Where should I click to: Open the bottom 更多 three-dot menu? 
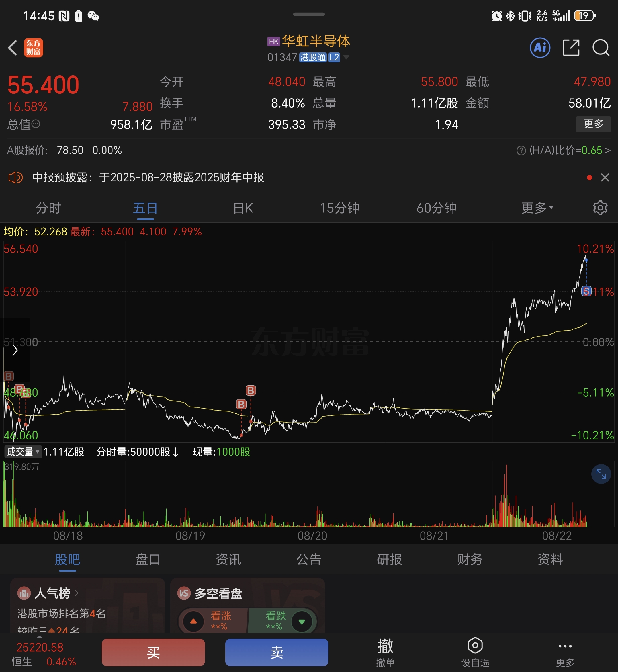tap(565, 652)
